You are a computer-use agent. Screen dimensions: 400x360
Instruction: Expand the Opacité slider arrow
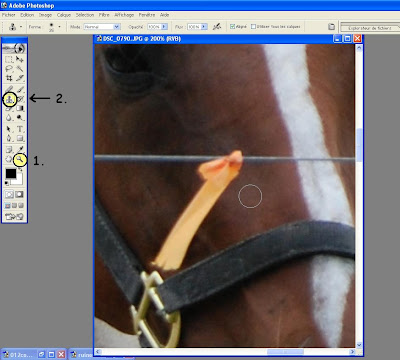164,27
